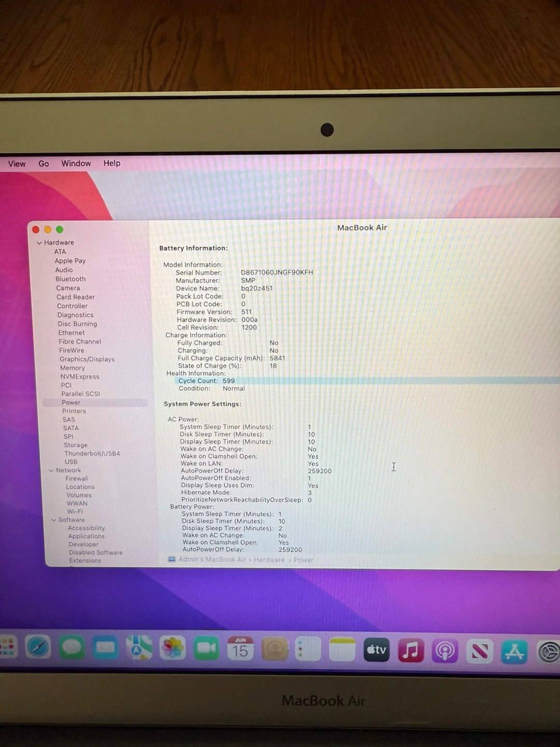The height and width of the screenshot is (747, 560).
Task: Select Wi-Fi under Network
Action: coord(75,511)
